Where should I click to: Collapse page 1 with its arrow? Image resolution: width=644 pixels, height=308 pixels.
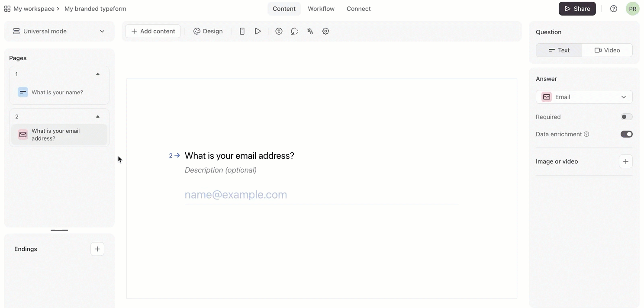tap(98, 74)
